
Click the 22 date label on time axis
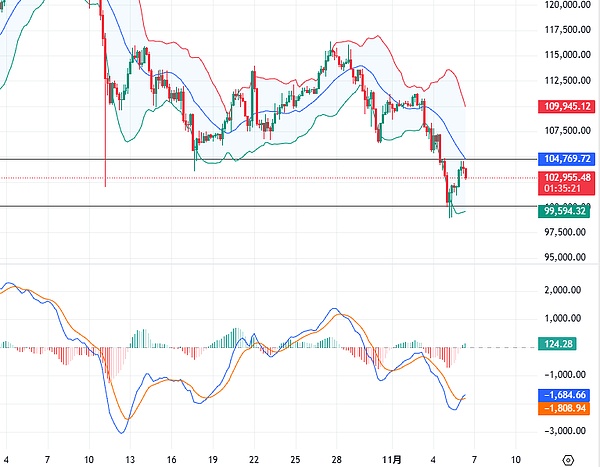pos(254,459)
